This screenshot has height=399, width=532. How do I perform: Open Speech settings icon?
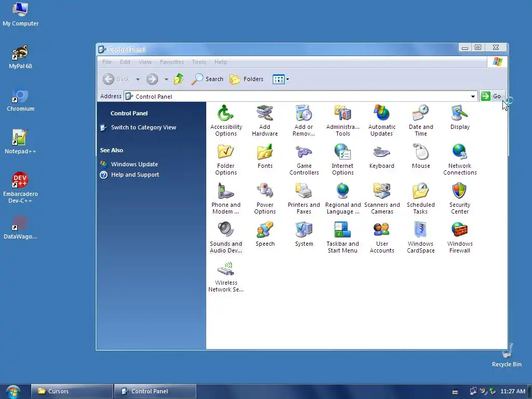(x=265, y=234)
